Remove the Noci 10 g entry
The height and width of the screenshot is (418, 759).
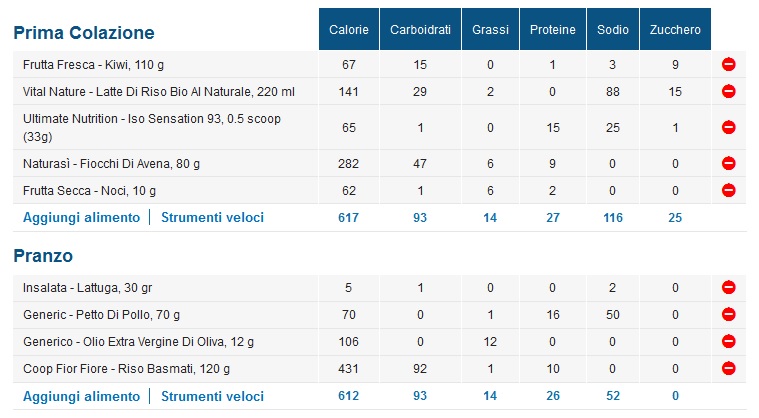click(729, 191)
